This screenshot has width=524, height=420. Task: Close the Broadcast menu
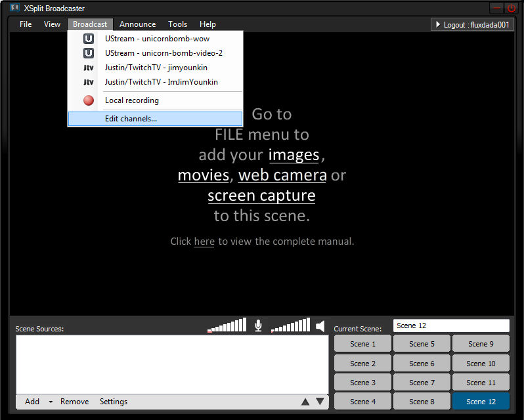[x=90, y=24]
